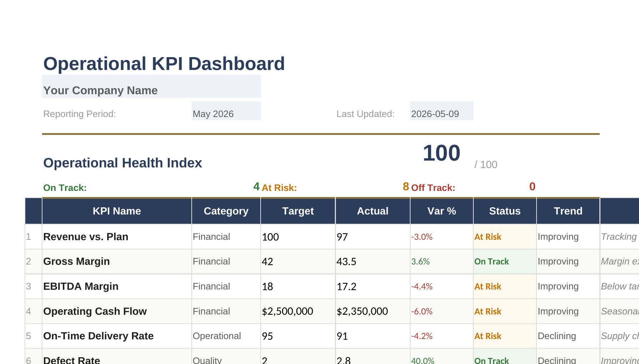Select the 2026-05-09 last updated cell
This screenshot has height=364, width=639.
442,111
